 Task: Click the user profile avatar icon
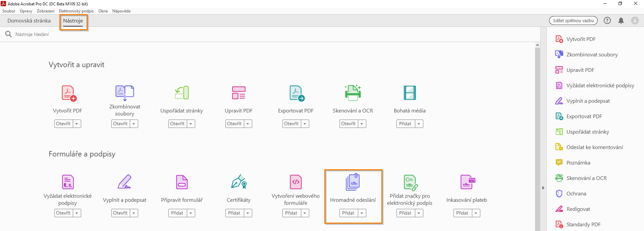pyautogui.click(x=635, y=20)
